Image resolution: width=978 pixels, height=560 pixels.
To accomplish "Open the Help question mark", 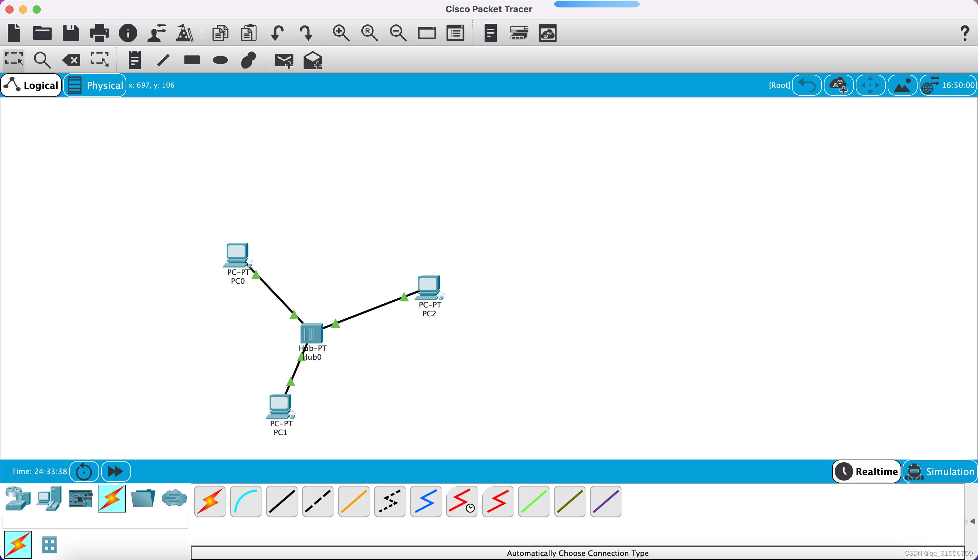I will click(964, 33).
